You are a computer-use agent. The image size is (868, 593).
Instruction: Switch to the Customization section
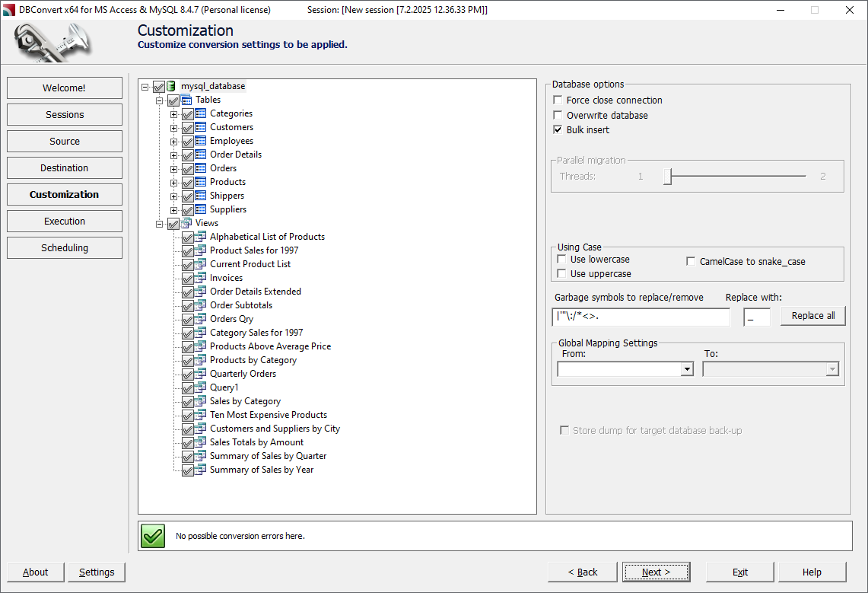click(64, 194)
